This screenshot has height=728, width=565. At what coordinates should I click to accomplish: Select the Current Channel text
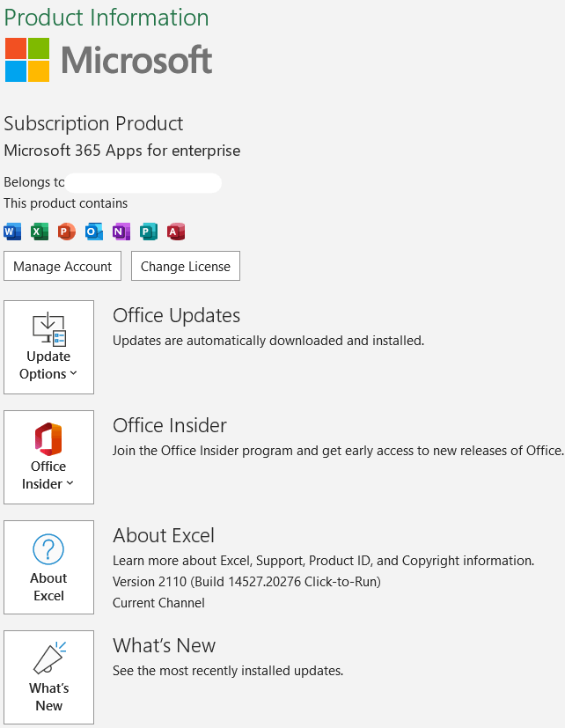click(158, 603)
